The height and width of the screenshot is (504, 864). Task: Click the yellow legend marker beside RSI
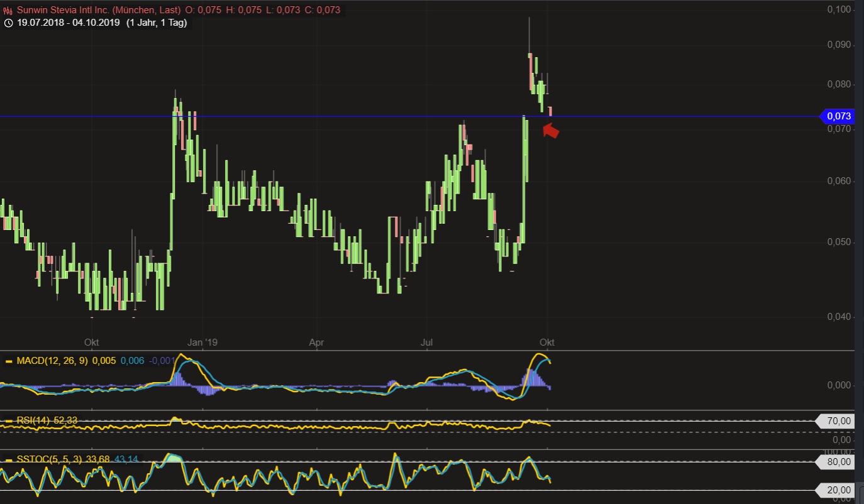9,421
